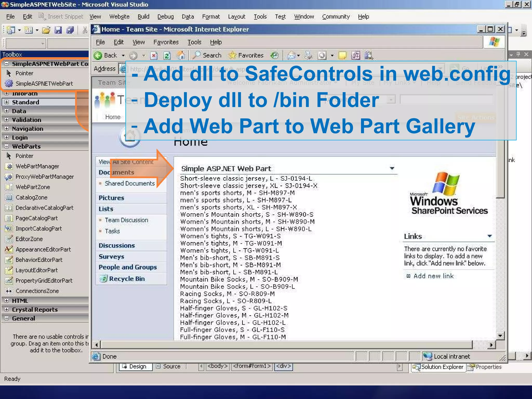Expand the Login toolbox group
532x399 pixels.
click(x=7, y=137)
